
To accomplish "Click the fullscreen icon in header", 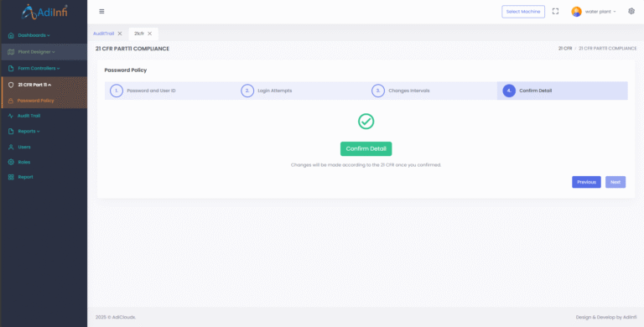I will 555,12.
